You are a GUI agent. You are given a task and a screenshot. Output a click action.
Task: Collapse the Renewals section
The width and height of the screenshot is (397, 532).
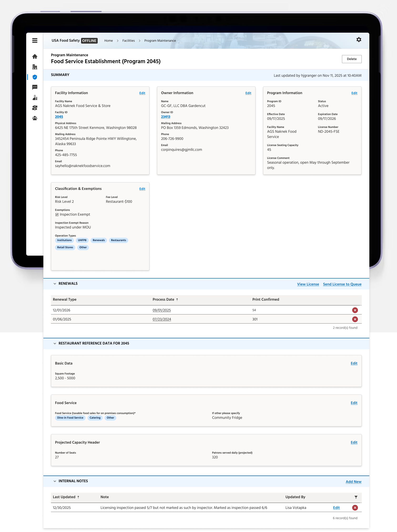point(55,284)
